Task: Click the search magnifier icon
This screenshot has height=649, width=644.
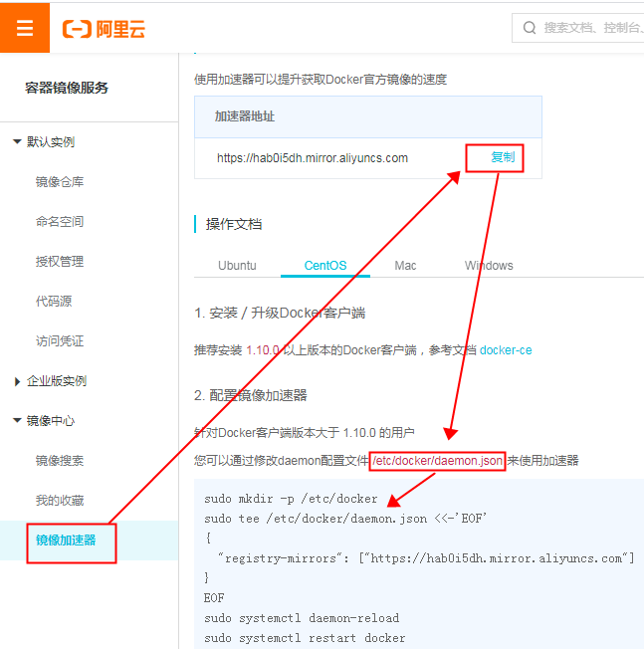Action: (x=530, y=28)
